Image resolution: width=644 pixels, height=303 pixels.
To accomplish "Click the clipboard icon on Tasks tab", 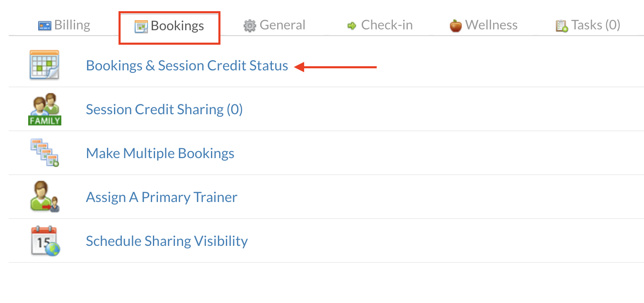I will (x=562, y=26).
